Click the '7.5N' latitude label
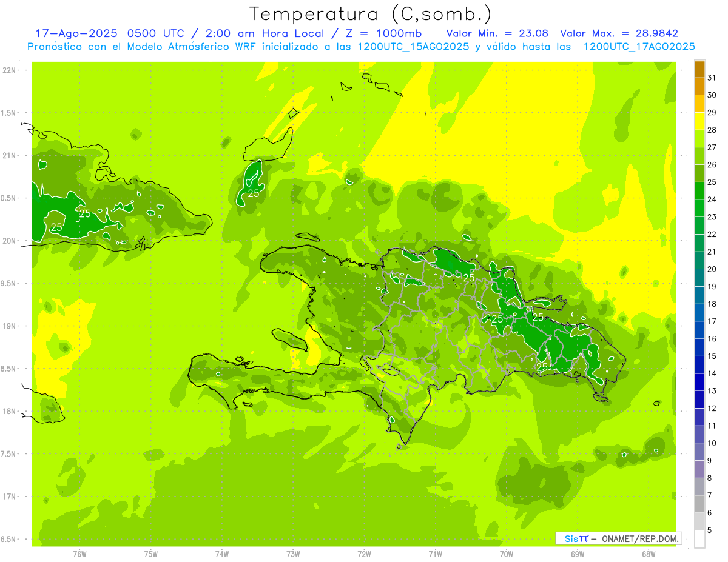The image size is (728, 562). (x=9, y=453)
